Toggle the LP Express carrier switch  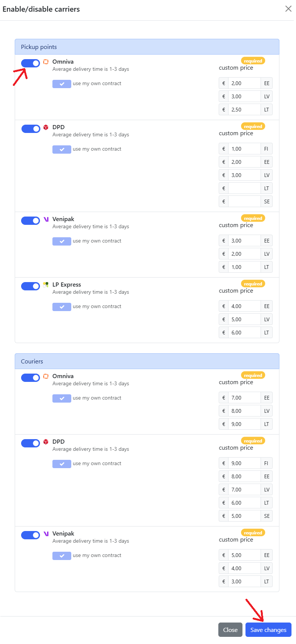[x=31, y=286]
